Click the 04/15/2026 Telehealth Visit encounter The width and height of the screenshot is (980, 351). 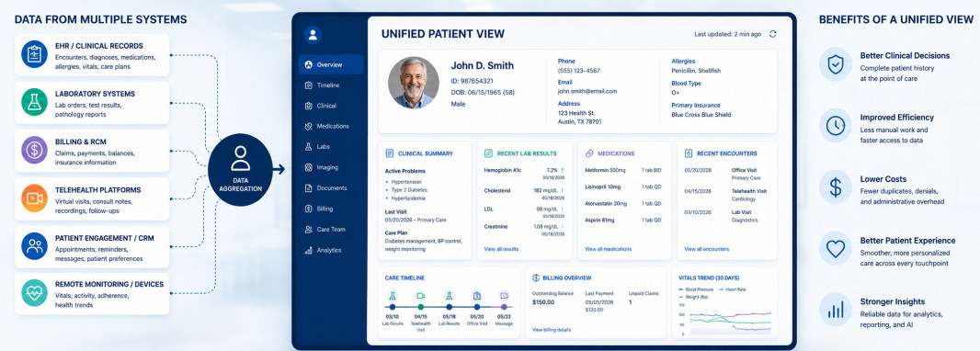tap(725, 195)
